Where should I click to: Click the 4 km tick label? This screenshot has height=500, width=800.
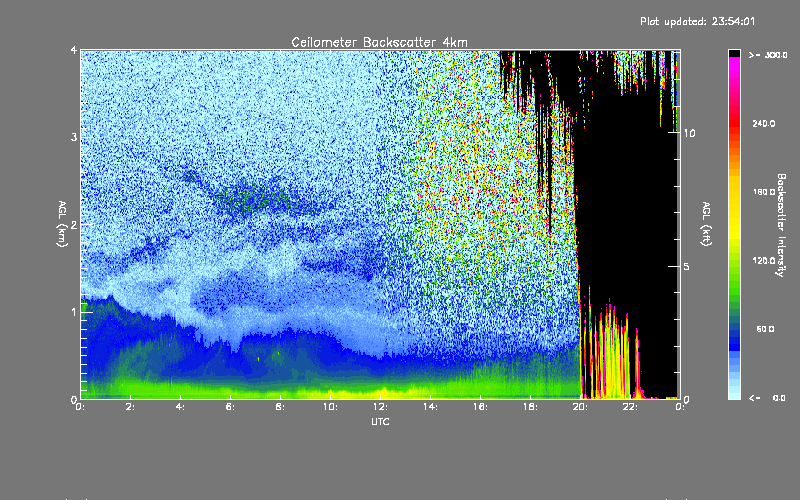click(74, 51)
